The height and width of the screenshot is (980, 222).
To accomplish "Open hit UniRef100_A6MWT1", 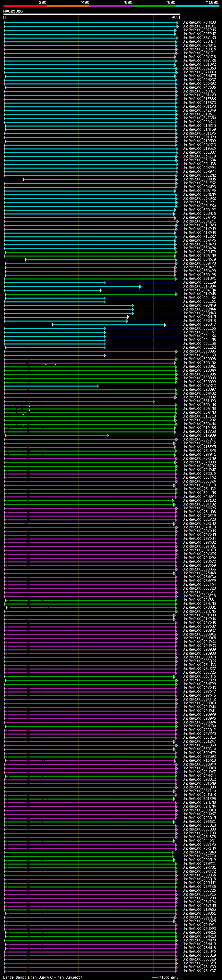I will (x=199, y=45).
